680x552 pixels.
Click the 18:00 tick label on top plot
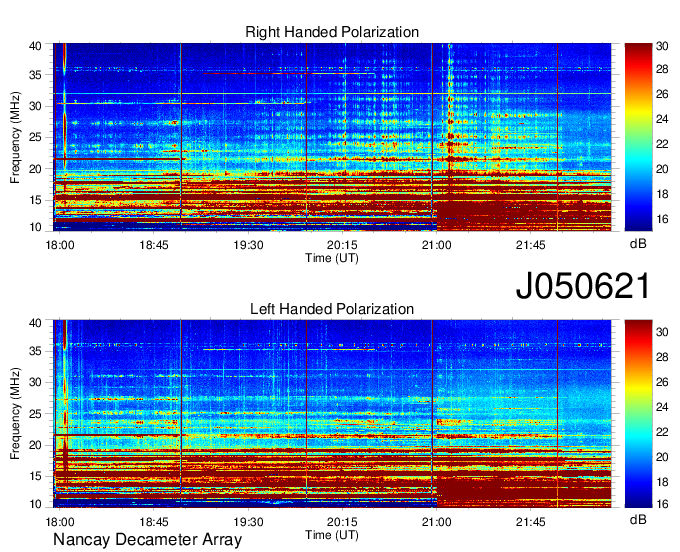60,245
